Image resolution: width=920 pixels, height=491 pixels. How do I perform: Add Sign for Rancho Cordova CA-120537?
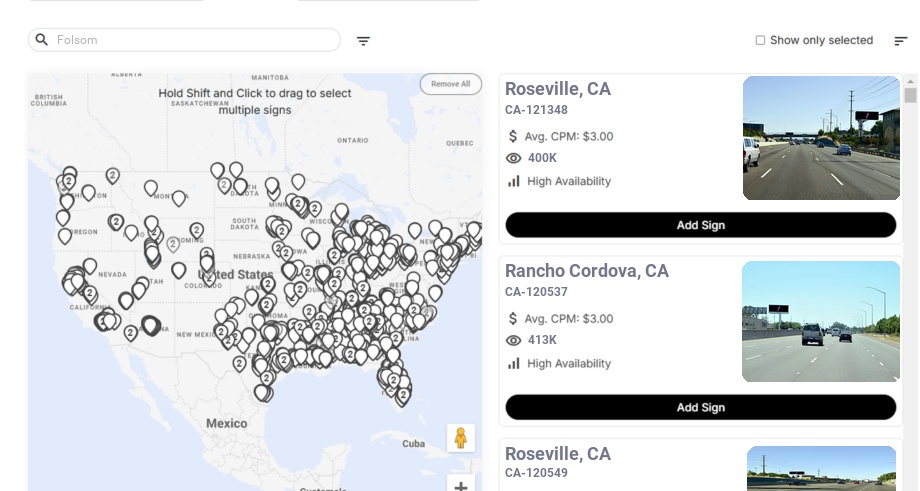(x=700, y=407)
